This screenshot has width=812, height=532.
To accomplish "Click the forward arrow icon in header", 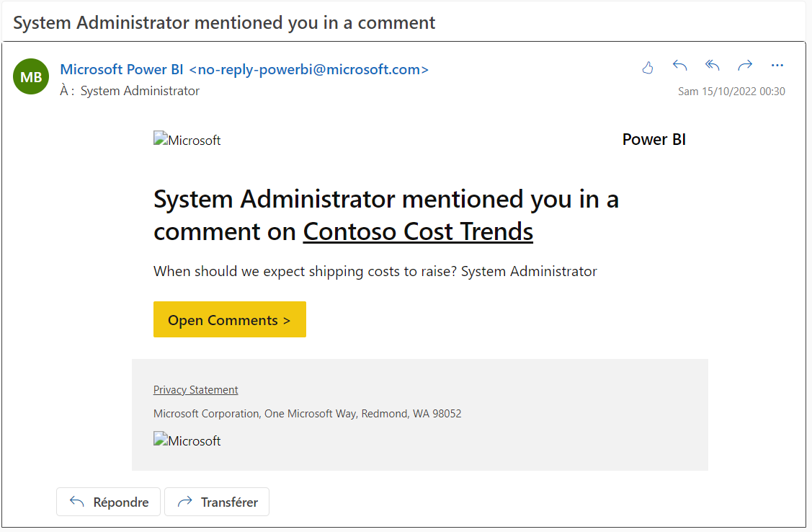I will click(745, 66).
